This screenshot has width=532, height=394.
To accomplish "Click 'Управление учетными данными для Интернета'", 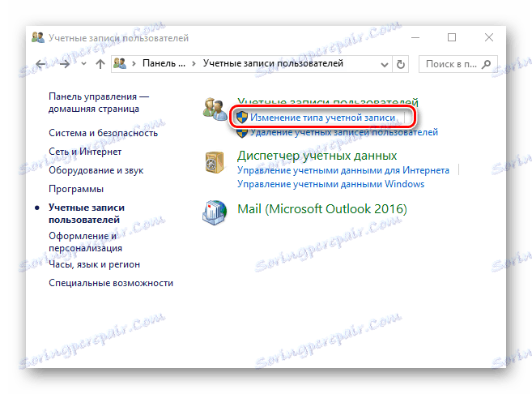I will [x=343, y=170].
